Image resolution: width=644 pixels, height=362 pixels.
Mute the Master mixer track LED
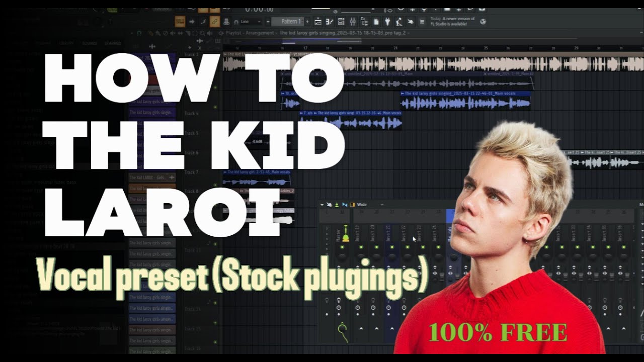(342, 247)
